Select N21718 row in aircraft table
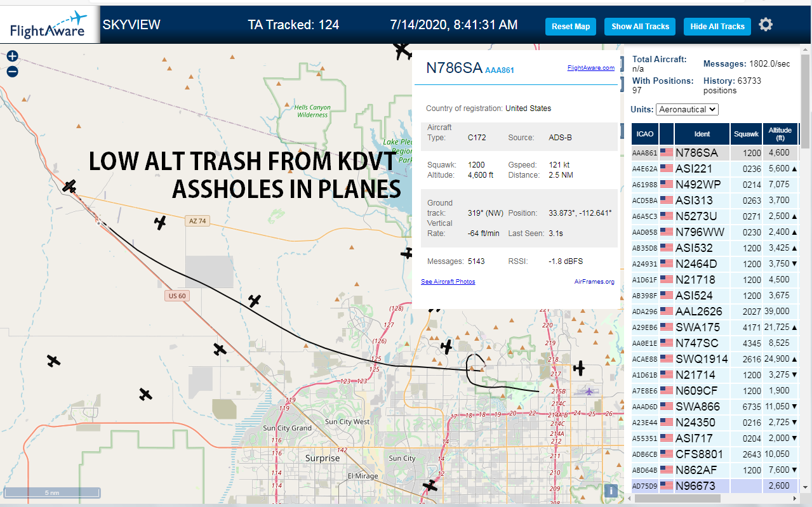 tap(715, 280)
